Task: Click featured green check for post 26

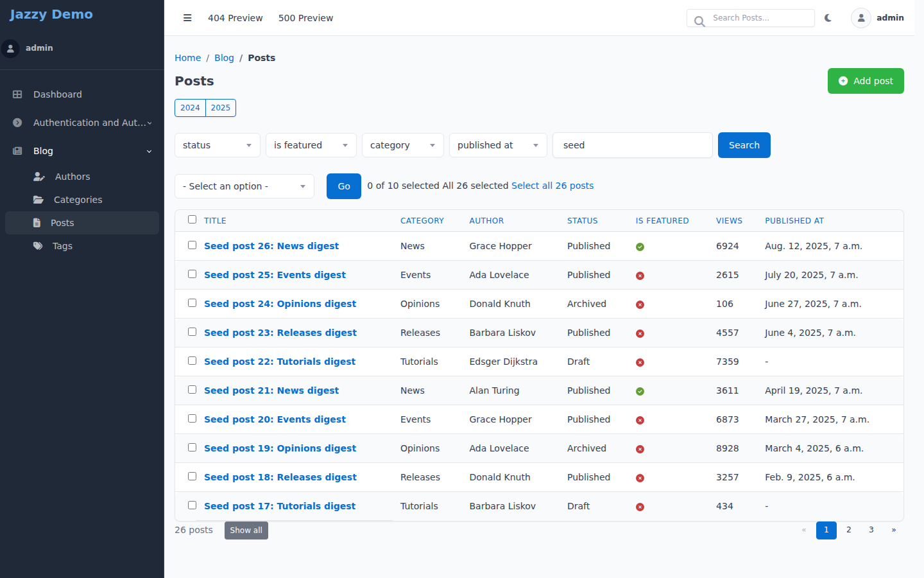Action: (640, 247)
